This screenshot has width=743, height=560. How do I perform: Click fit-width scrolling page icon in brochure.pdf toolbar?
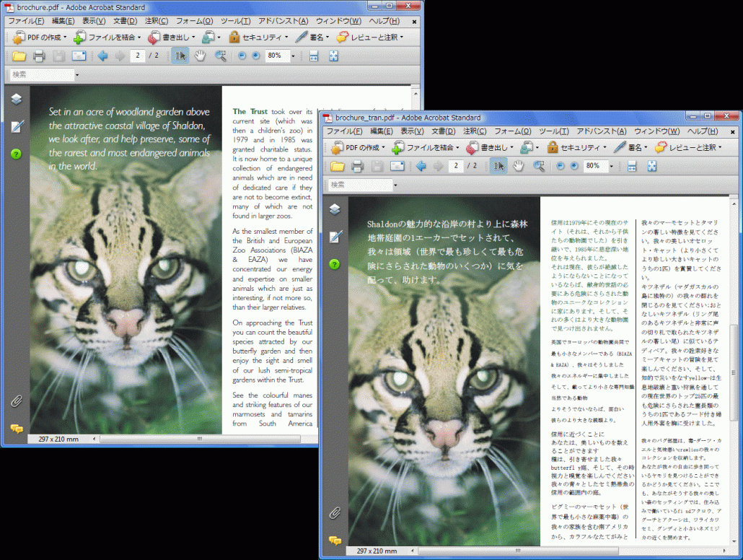(x=314, y=56)
